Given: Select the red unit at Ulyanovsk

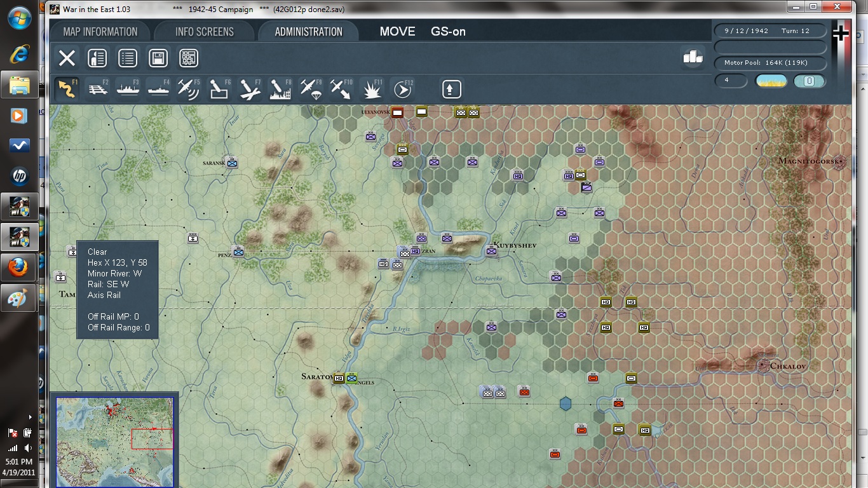Looking at the screenshot, I should [398, 112].
